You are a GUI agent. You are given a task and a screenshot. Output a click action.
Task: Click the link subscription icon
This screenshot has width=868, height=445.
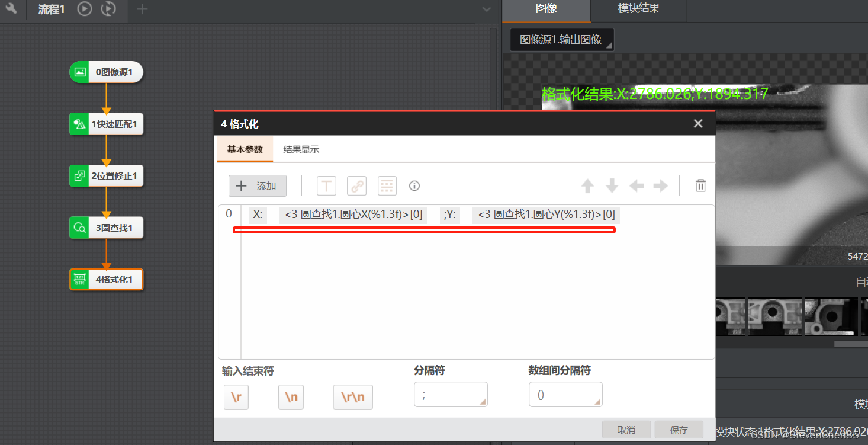pyautogui.click(x=356, y=185)
